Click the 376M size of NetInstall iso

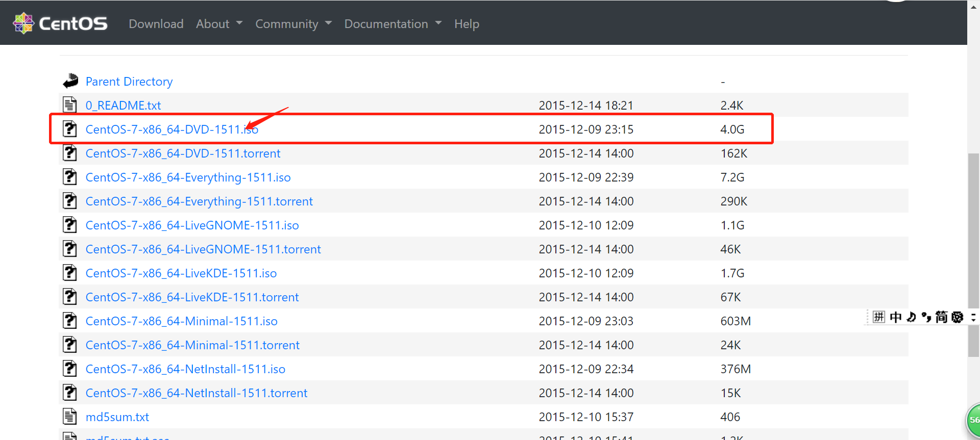736,369
